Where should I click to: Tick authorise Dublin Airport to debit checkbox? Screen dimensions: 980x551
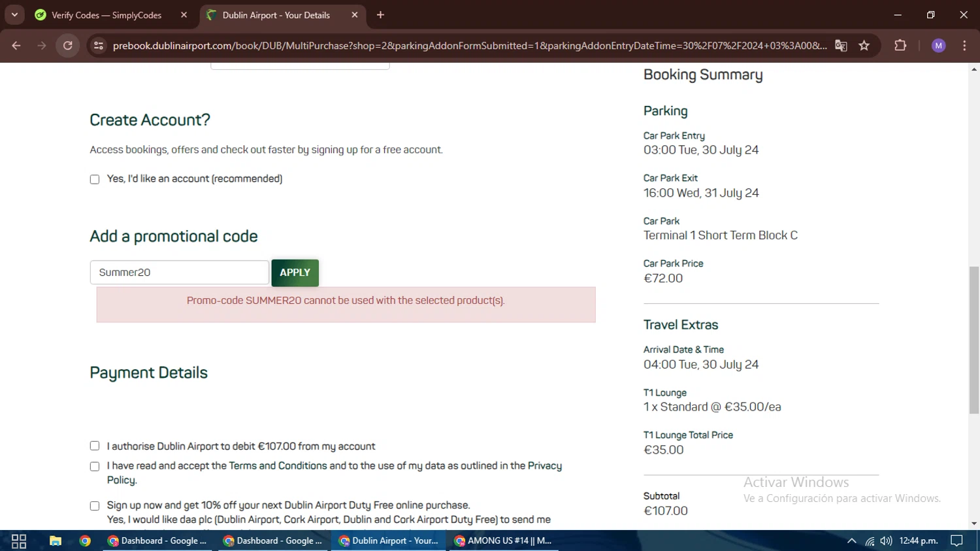(95, 446)
